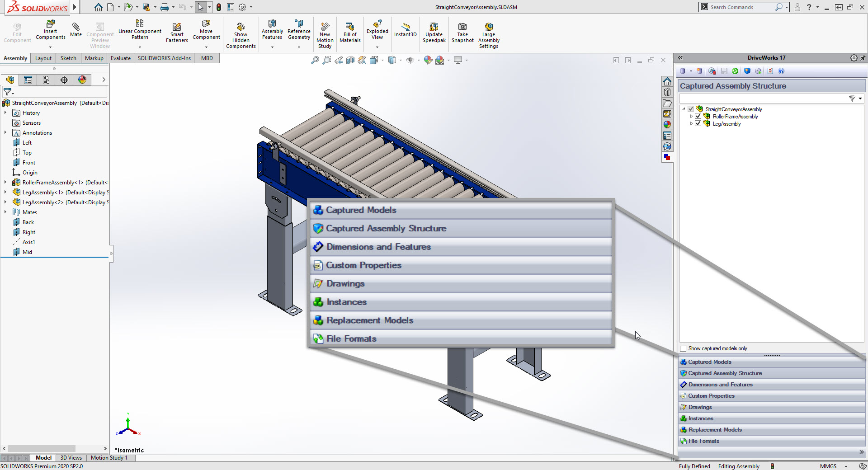Uncheck the LegAssembly checkbox in DriveWorks tree
The image size is (868, 470).
click(x=698, y=123)
